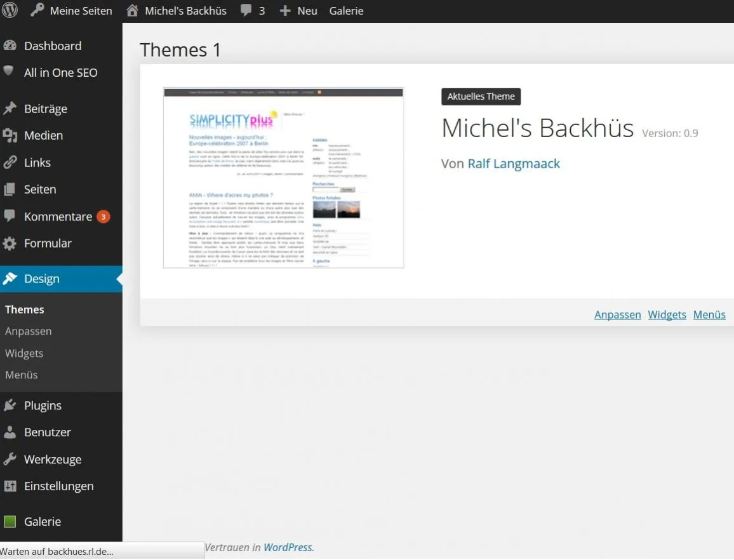
Task: Click the Widgets link in theme footer
Action: pos(667,315)
